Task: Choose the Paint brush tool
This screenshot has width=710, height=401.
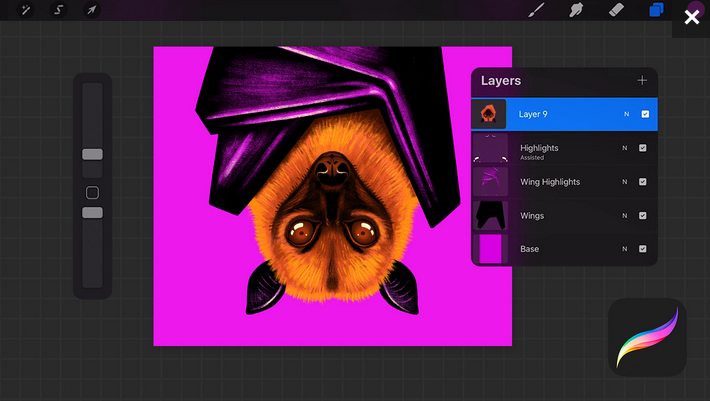Action: (x=536, y=10)
